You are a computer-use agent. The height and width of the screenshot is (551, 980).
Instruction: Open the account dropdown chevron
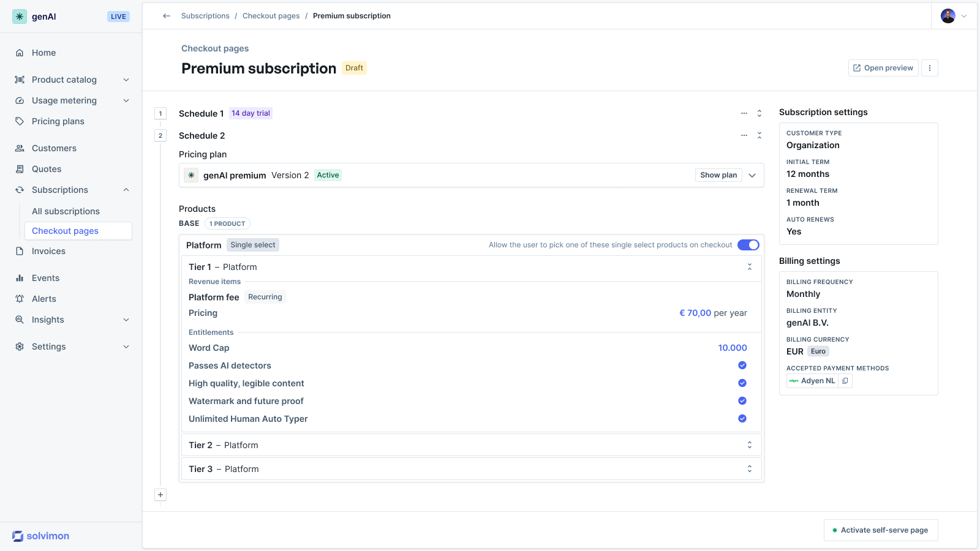point(964,17)
